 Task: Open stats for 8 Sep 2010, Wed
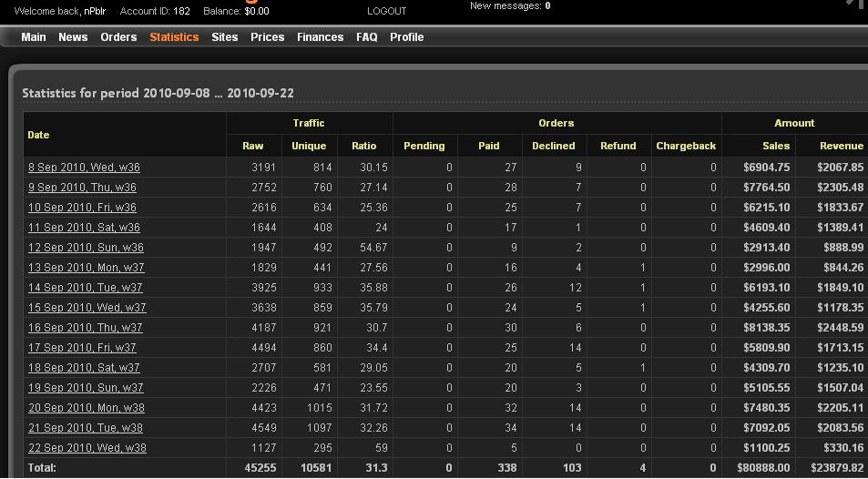tap(84, 168)
